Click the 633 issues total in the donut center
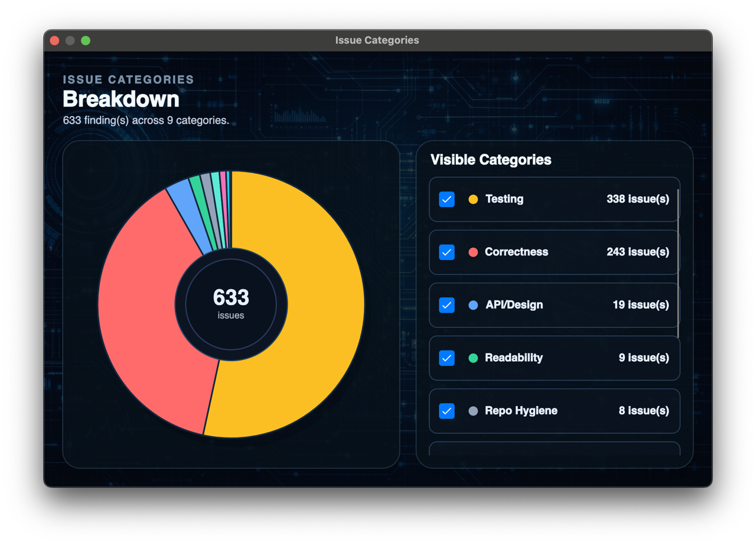The image size is (756, 545). (231, 304)
